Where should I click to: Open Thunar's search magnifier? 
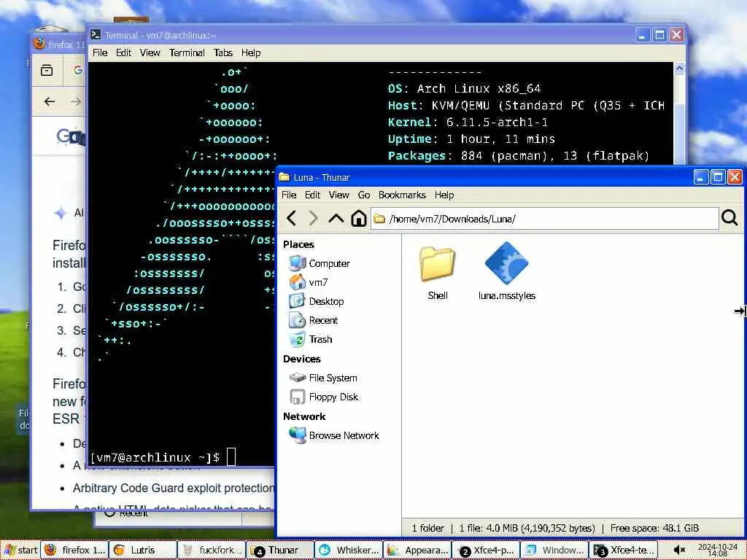729,218
